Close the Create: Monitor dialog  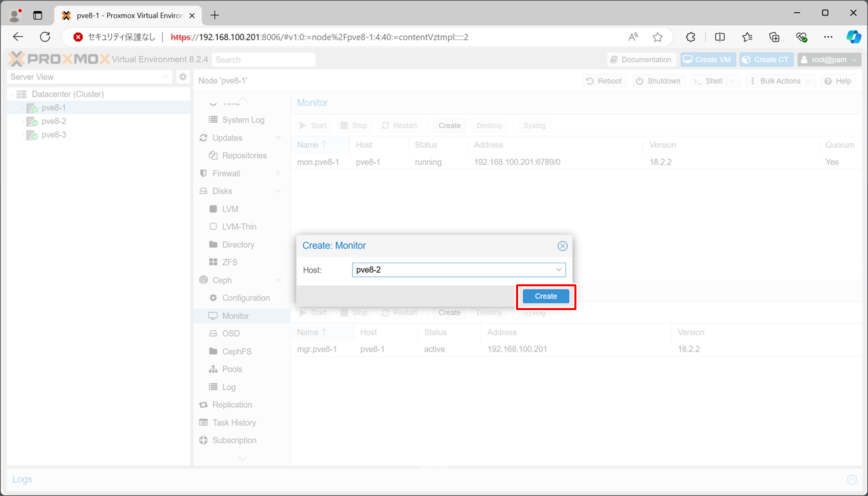[x=562, y=246]
